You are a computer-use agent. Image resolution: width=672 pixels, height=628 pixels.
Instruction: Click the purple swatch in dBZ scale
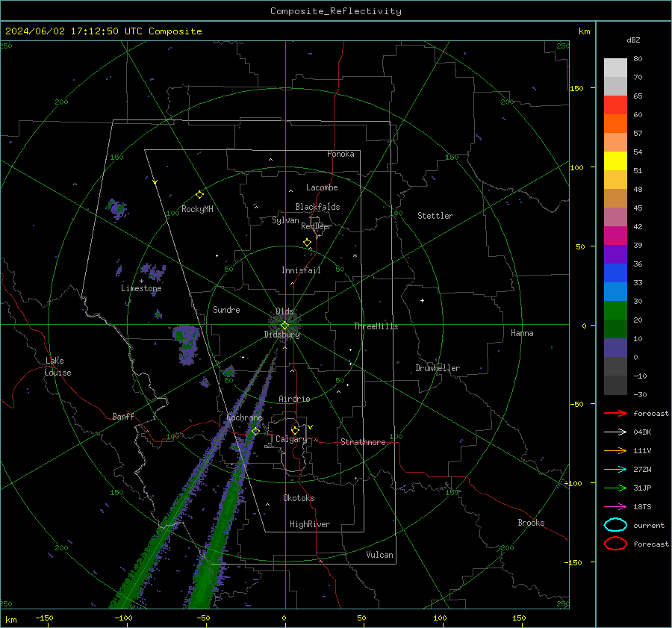tap(615, 254)
